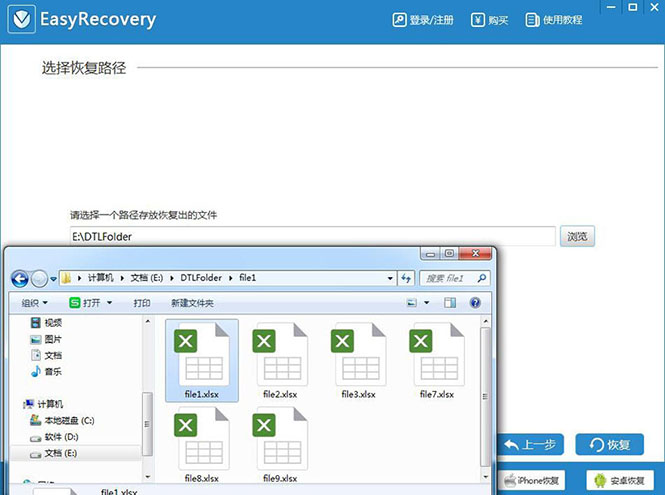Click 浏览 to browse for a folder
The height and width of the screenshot is (495, 665).
[577, 237]
